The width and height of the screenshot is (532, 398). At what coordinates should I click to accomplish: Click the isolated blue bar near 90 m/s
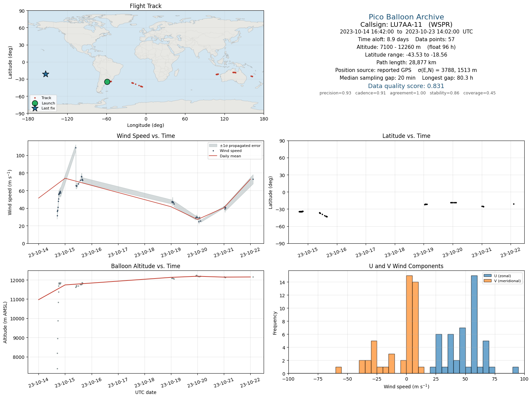[x=516, y=370]
